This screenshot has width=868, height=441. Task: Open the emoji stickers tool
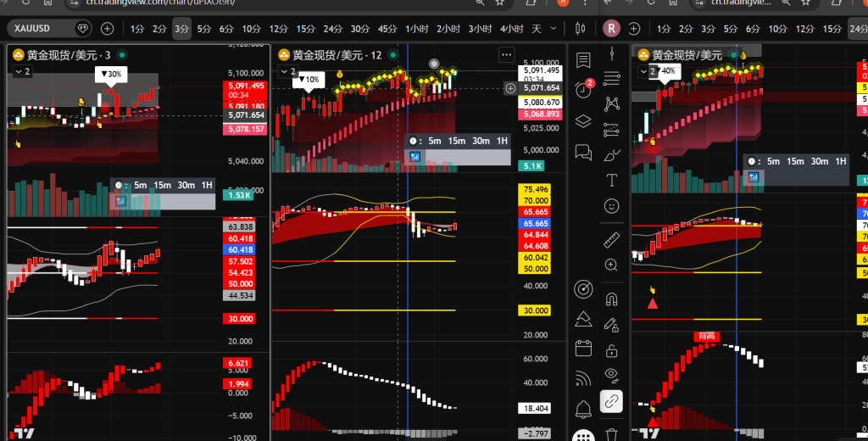pos(611,205)
